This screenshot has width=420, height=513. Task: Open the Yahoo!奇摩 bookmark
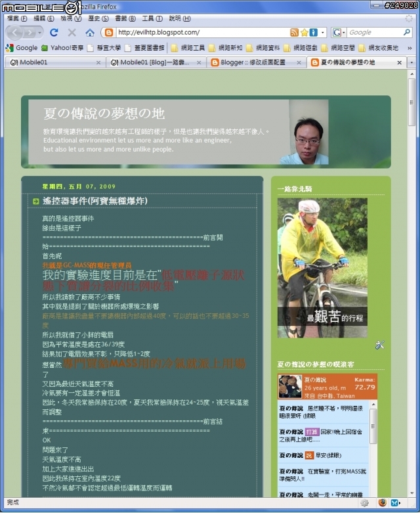click(x=62, y=48)
